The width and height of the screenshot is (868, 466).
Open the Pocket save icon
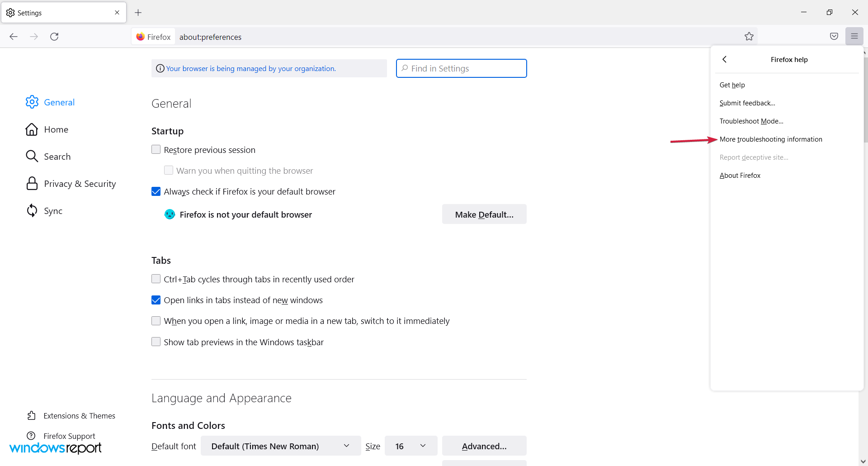click(x=834, y=36)
